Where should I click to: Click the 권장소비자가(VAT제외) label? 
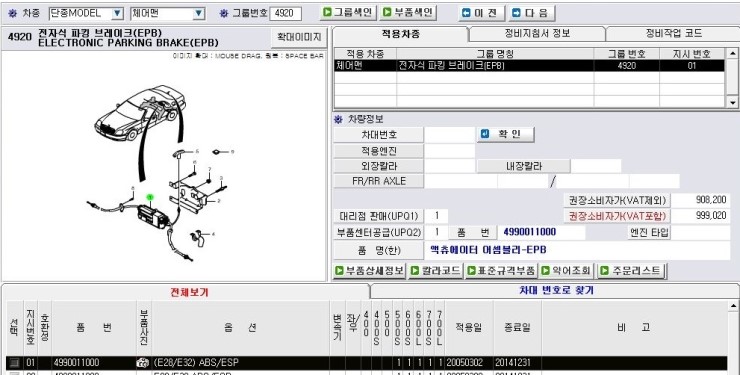tap(617, 200)
